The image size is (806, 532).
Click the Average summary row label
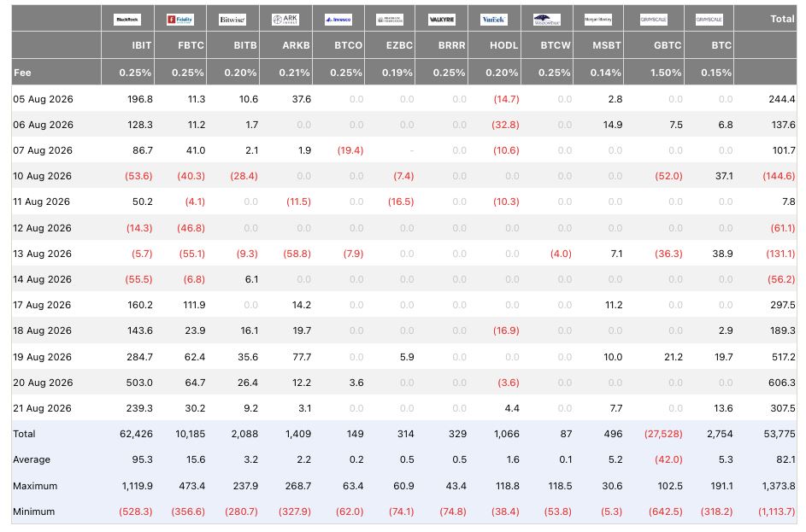click(x=32, y=459)
